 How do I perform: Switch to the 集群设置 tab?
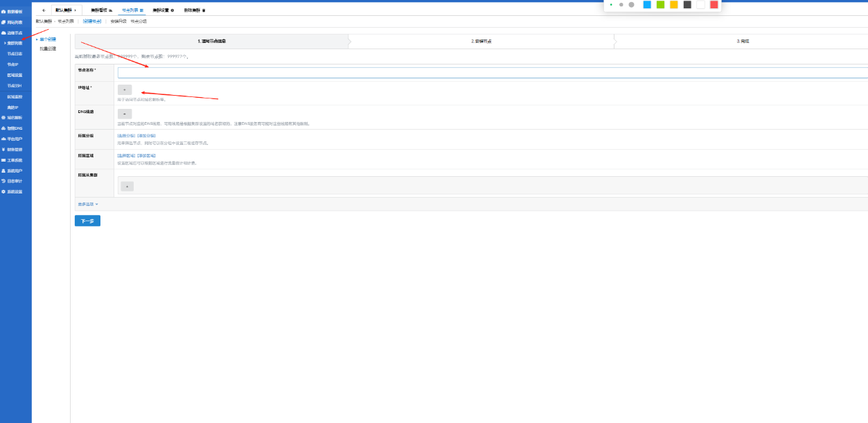163,10
